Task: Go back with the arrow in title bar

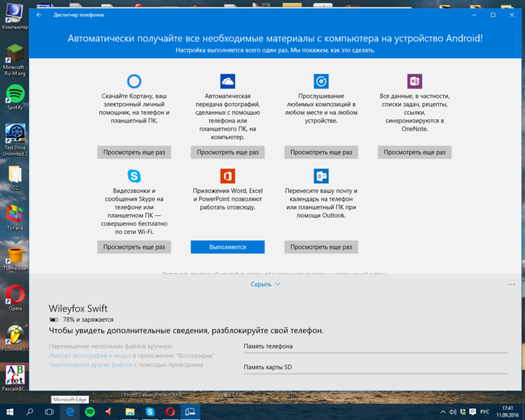Action: [39, 14]
